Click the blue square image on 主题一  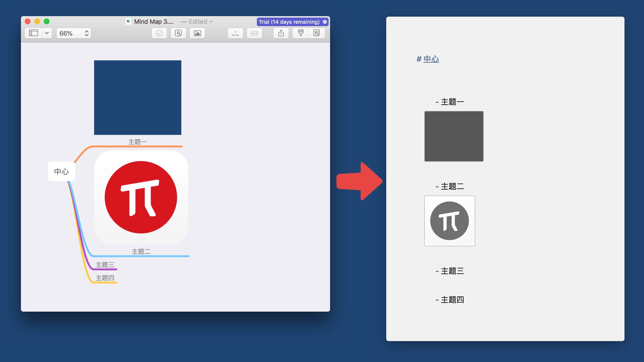click(137, 97)
